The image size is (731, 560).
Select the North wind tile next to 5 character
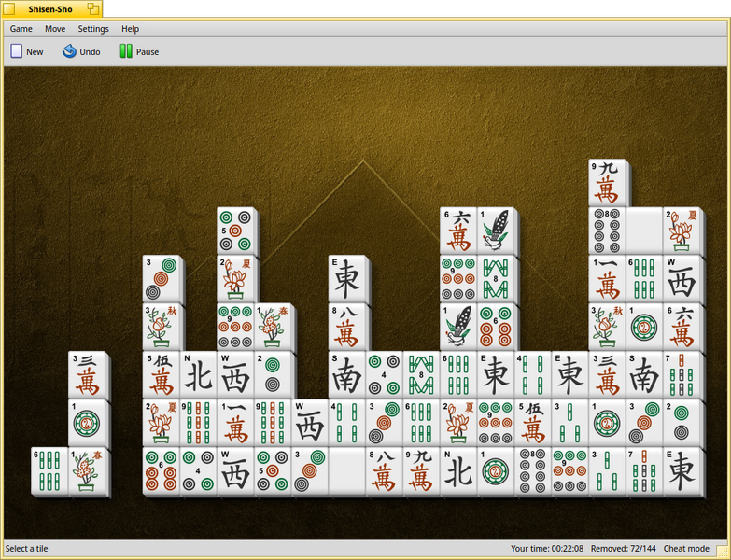(x=199, y=375)
